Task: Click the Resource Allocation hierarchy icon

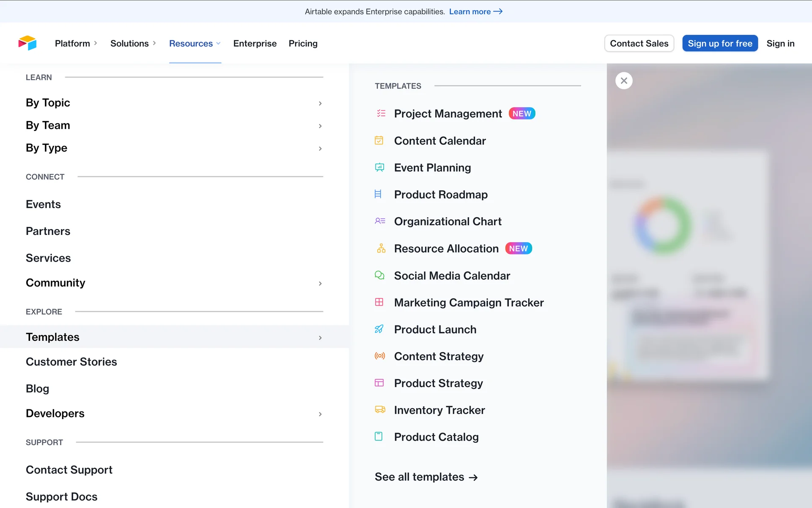Action: click(381, 248)
